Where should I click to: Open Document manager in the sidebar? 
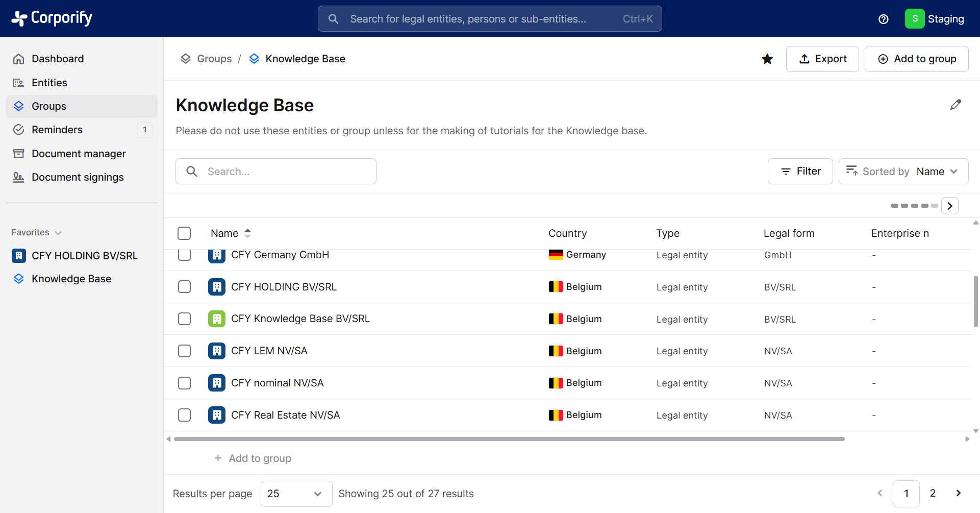(x=79, y=154)
